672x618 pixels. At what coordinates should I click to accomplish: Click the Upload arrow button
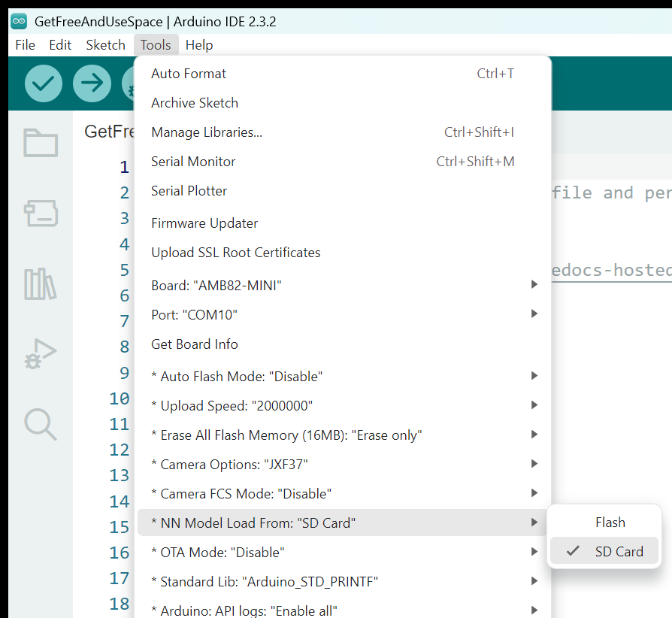92,83
